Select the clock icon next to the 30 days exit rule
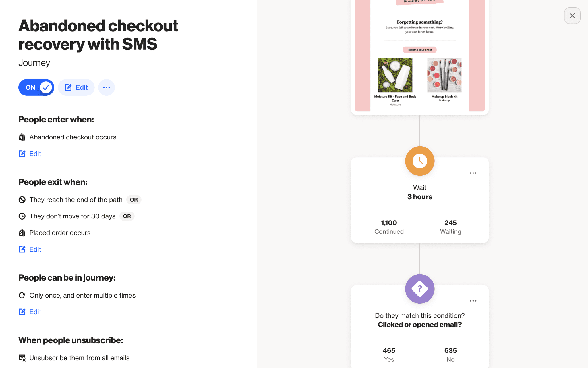 click(x=22, y=216)
